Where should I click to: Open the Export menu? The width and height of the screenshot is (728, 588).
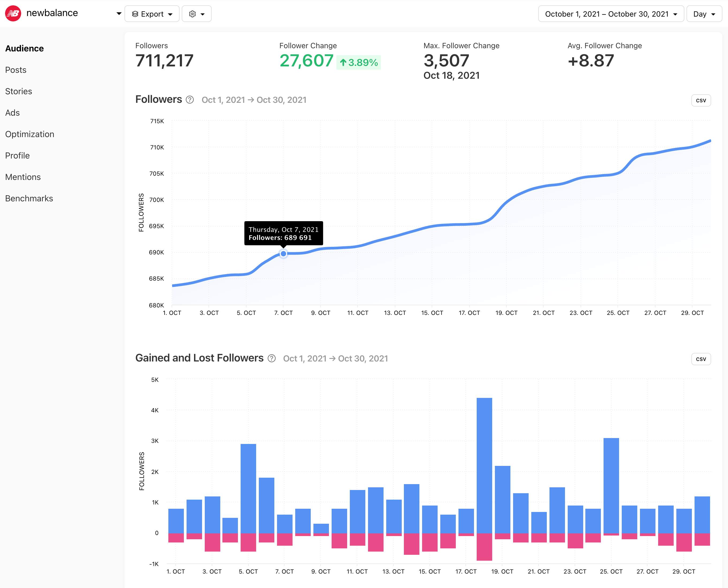(152, 13)
